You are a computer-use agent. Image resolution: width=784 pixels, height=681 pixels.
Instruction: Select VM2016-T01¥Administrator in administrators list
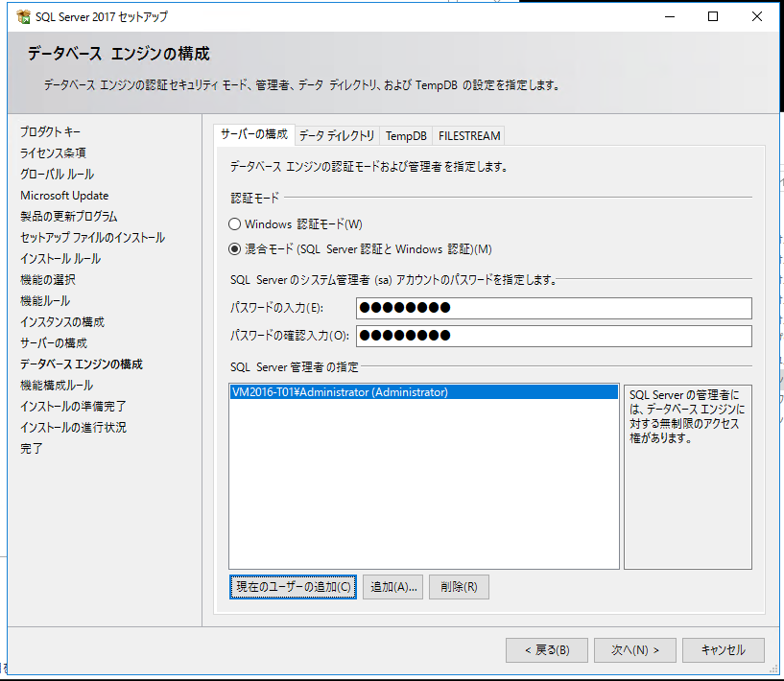tap(424, 392)
